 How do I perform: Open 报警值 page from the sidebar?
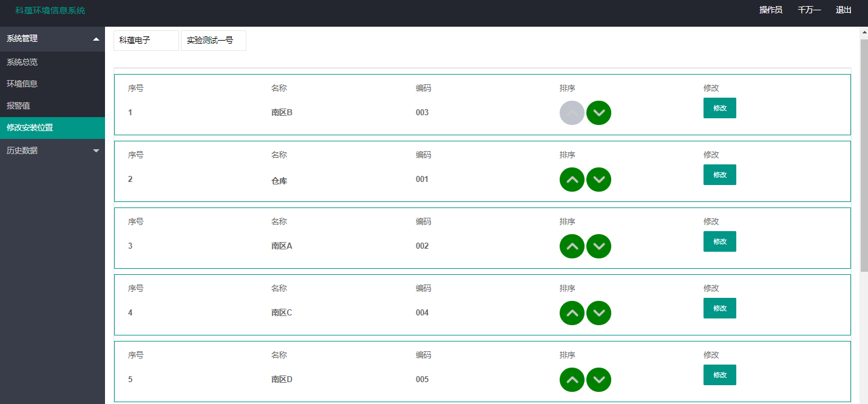[x=18, y=106]
